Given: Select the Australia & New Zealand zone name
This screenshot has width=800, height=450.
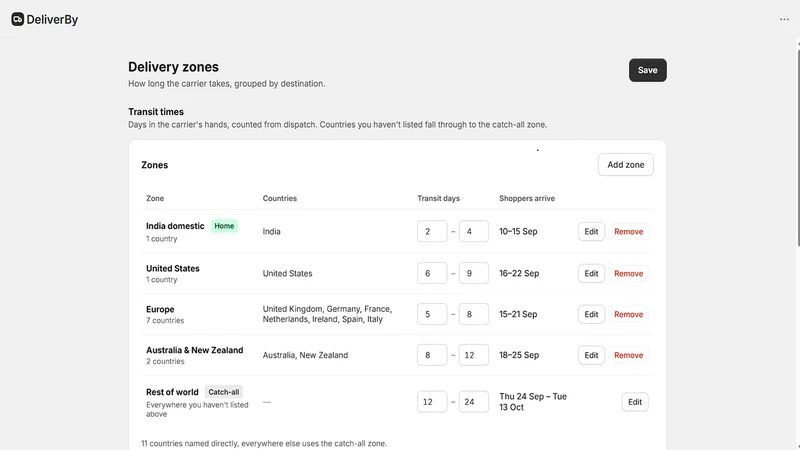Looking at the screenshot, I should [x=194, y=350].
